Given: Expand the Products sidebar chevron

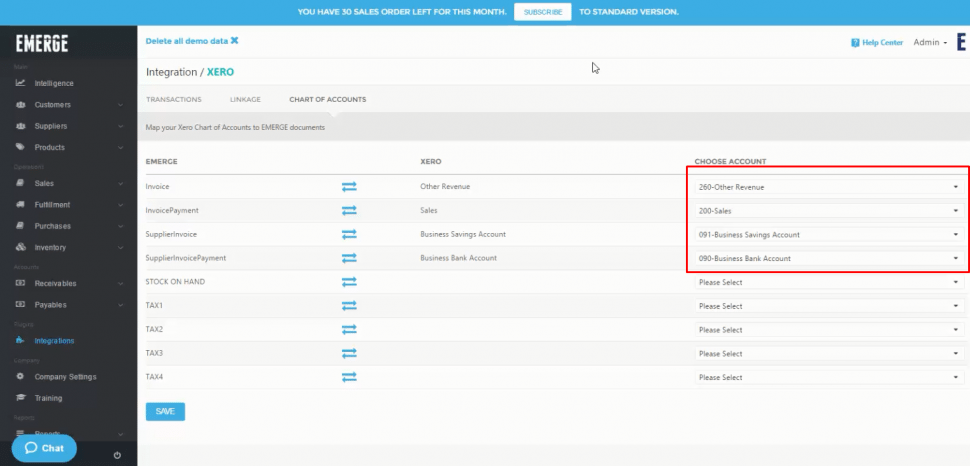Looking at the screenshot, I should tap(121, 148).
